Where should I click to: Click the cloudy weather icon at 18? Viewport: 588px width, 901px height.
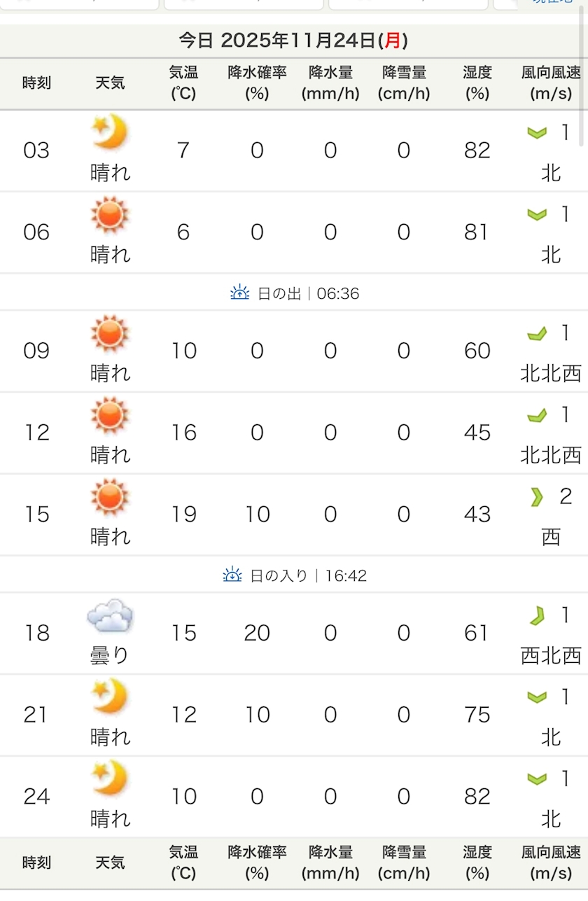110,616
